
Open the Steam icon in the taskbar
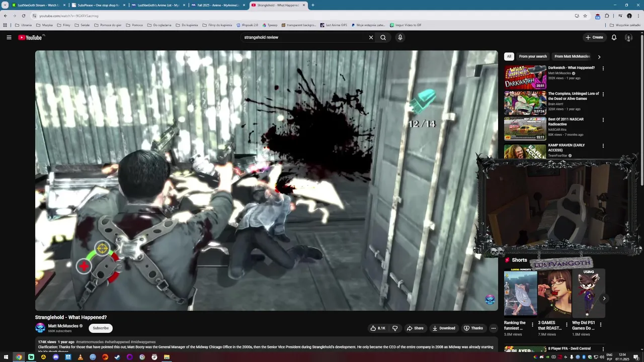click(x=117, y=357)
